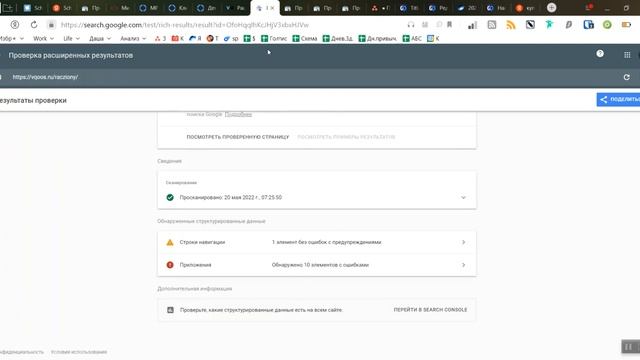Open the Google apps grid icon
Image resolution: width=640 pixels, height=360 pixels.
coord(627,55)
